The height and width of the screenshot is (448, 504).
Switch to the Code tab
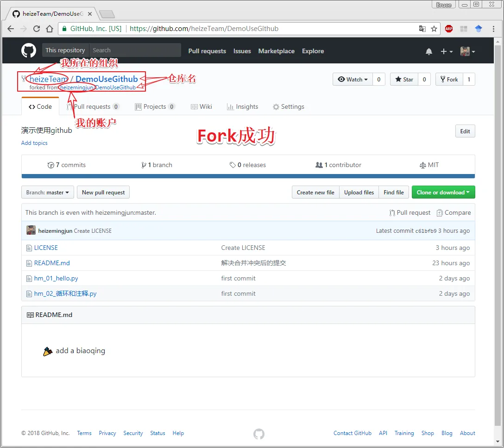[x=40, y=106]
